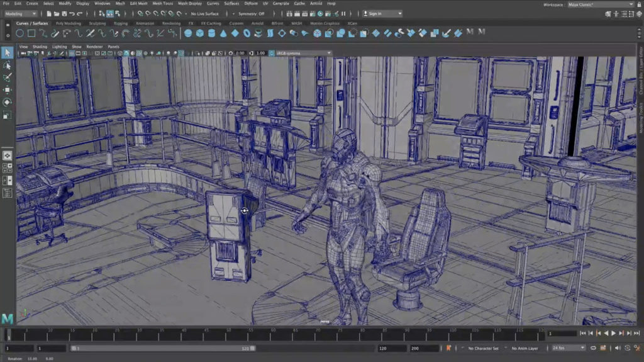The width and height of the screenshot is (644, 362).
Task: Activate the Paint Selection tool
Action: 7,77
